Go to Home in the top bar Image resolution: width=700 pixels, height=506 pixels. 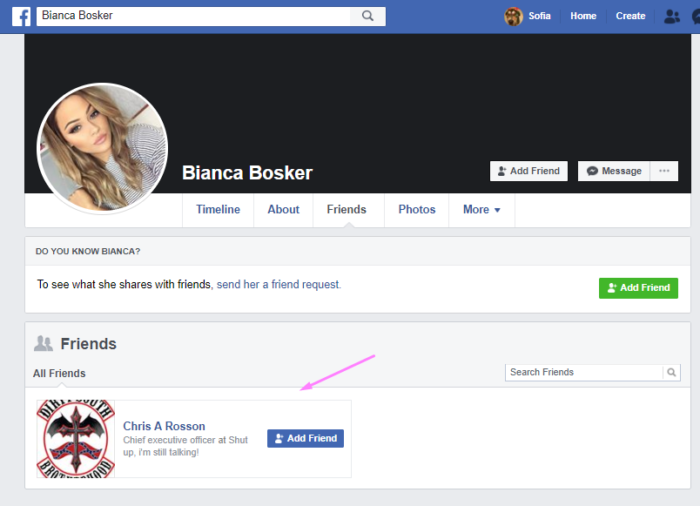tap(583, 16)
